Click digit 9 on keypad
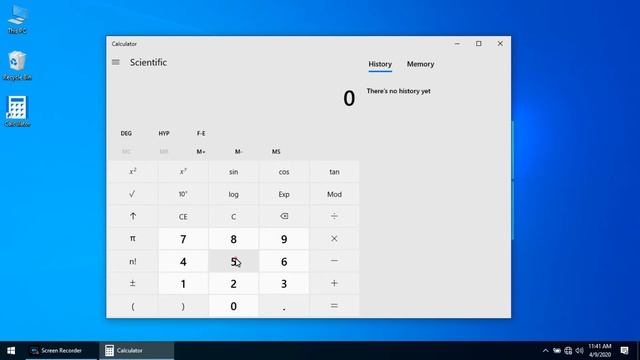640x360 pixels. [x=284, y=239]
